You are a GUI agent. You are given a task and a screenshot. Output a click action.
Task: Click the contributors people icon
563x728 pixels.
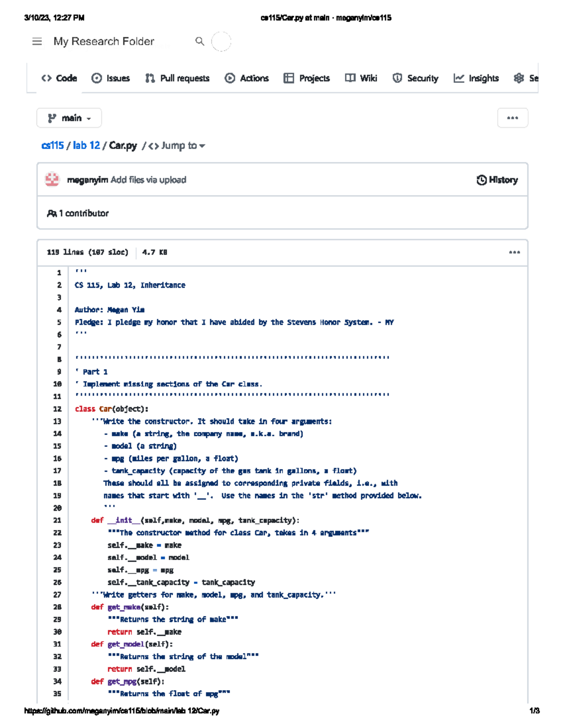(52, 213)
